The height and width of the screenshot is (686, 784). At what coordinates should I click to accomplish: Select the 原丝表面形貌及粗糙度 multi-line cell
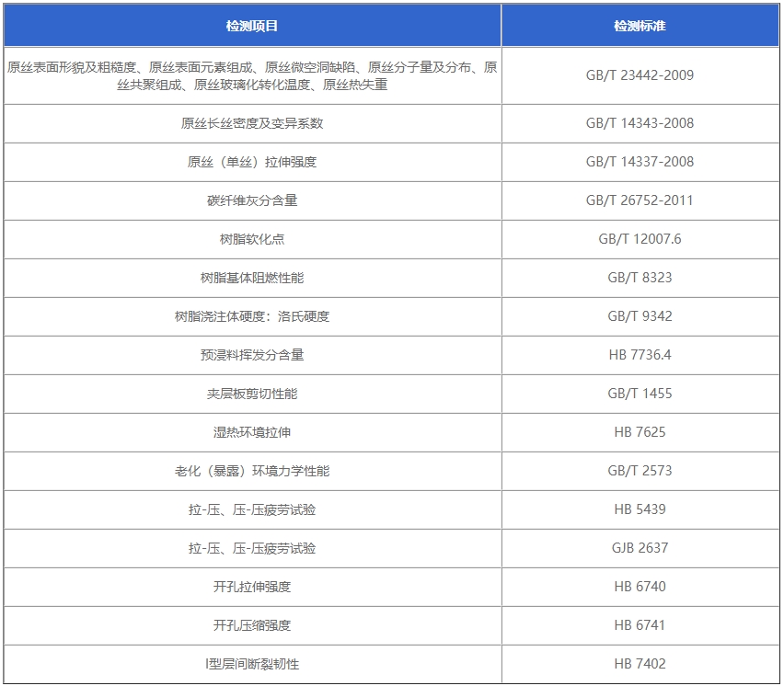(252, 75)
